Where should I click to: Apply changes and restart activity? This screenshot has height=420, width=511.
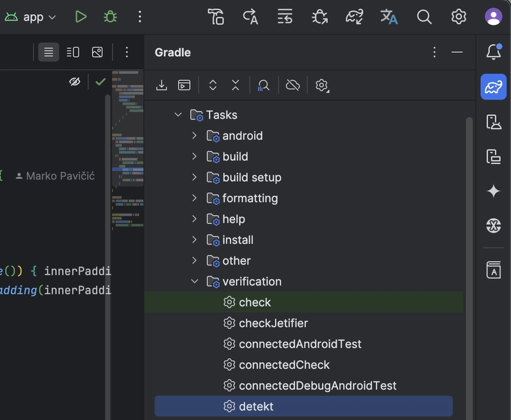[x=250, y=17]
